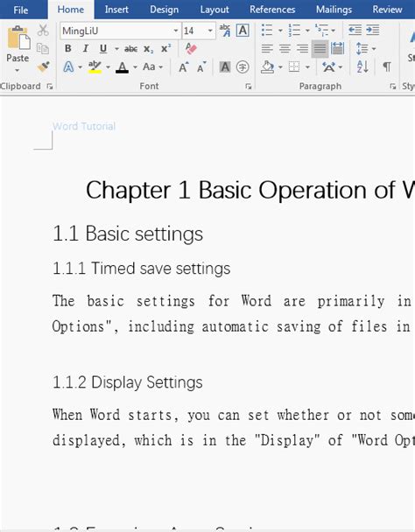
Task: Click heading 1.1.2 Display Settings
Action: click(x=128, y=382)
